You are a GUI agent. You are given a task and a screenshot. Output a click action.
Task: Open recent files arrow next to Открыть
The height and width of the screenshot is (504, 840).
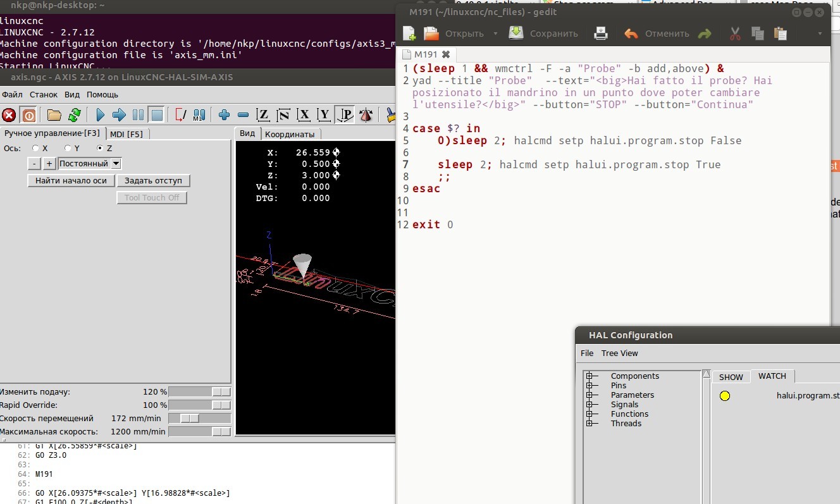495,34
